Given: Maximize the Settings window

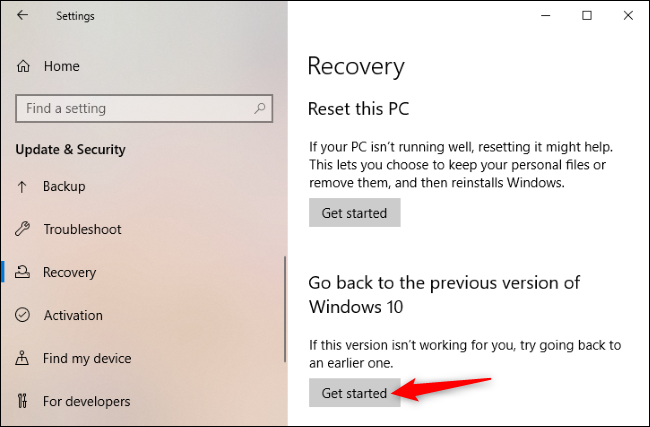Looking at the screenshot, I should 587,15.
